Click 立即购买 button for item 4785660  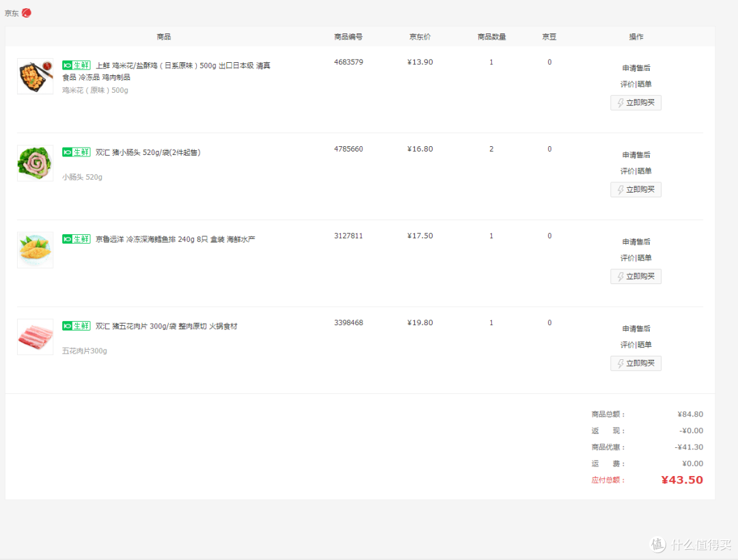point(636,189)
